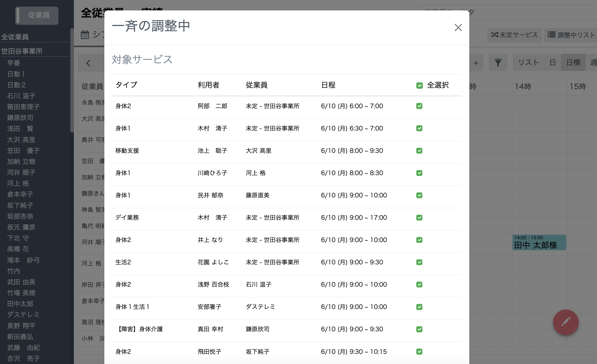Open the 田中 太郎様 appointment block

[539, 242]
